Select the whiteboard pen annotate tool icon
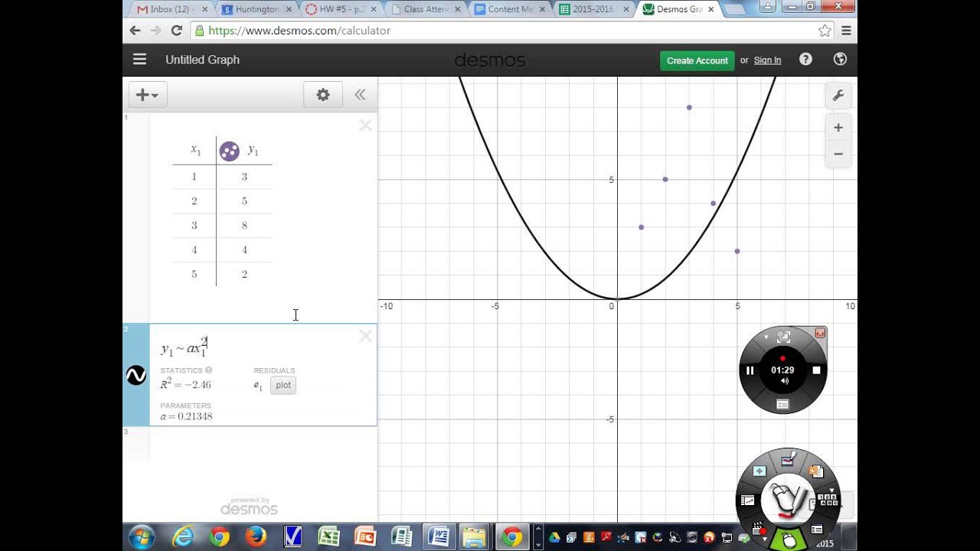The width and height of the screenshot is (980, 551). pos(788,460)
